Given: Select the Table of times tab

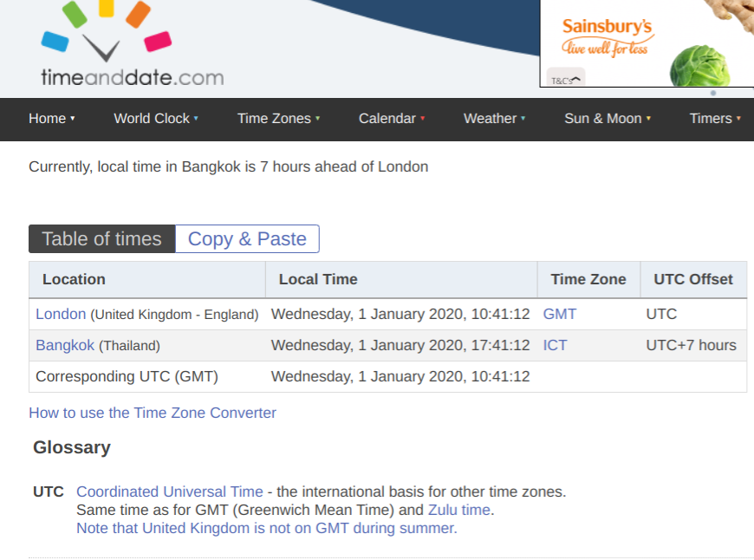Looking at the screenshot, I should tap(102, 238).
